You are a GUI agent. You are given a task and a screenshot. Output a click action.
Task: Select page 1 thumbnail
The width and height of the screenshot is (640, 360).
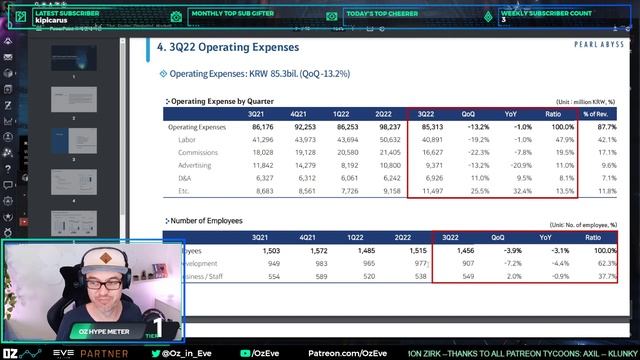[74, 58]
